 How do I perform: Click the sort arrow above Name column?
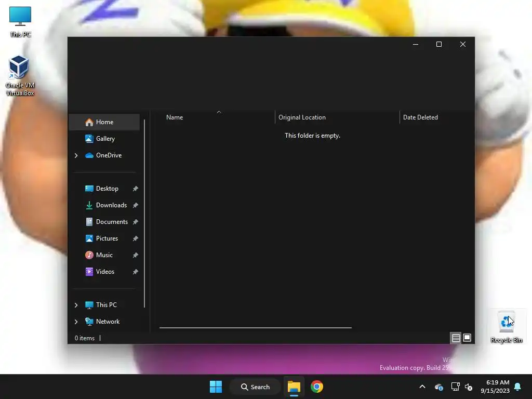(x=219, y=112)
